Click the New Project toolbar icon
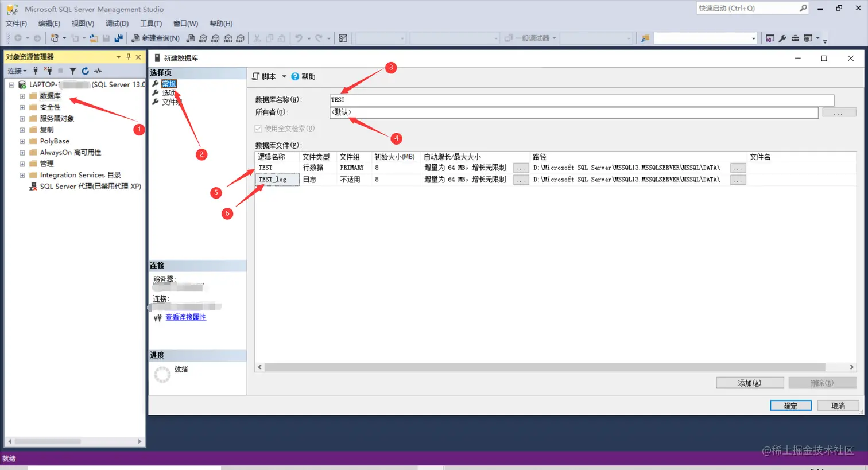Screen dimensions: 868x470 pos(54,38)
